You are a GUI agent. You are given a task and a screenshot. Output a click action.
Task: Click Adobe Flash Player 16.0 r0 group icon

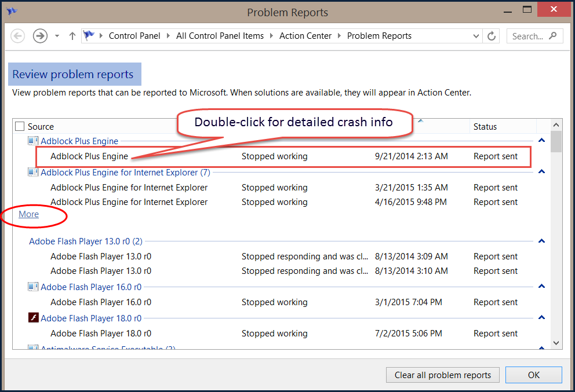(x=33, y=287)
